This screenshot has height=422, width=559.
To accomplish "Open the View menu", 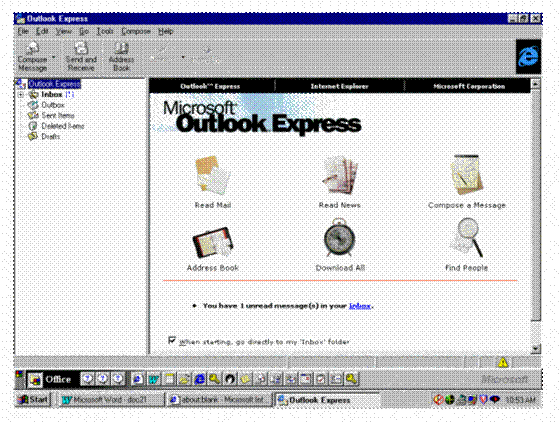I will [x=63, y=31].
